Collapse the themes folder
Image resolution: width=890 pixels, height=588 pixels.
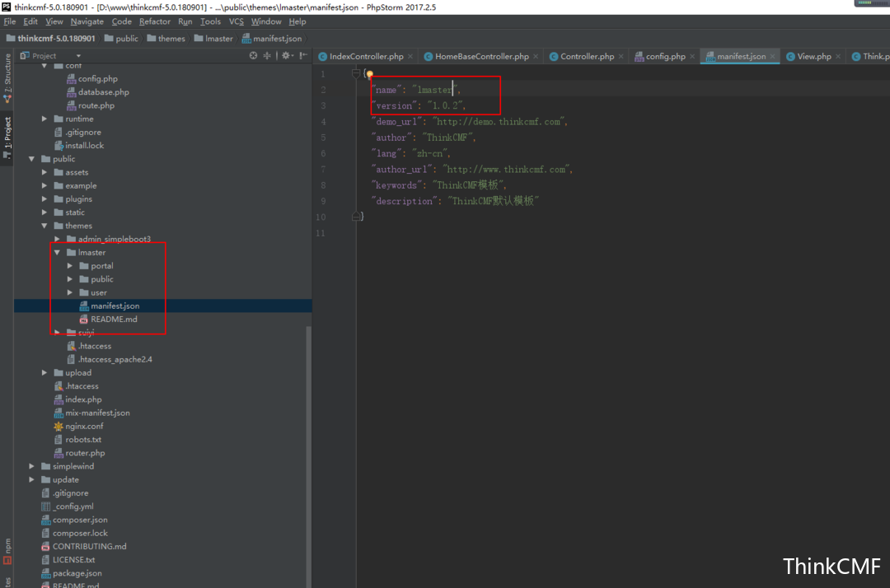(44, 226)
